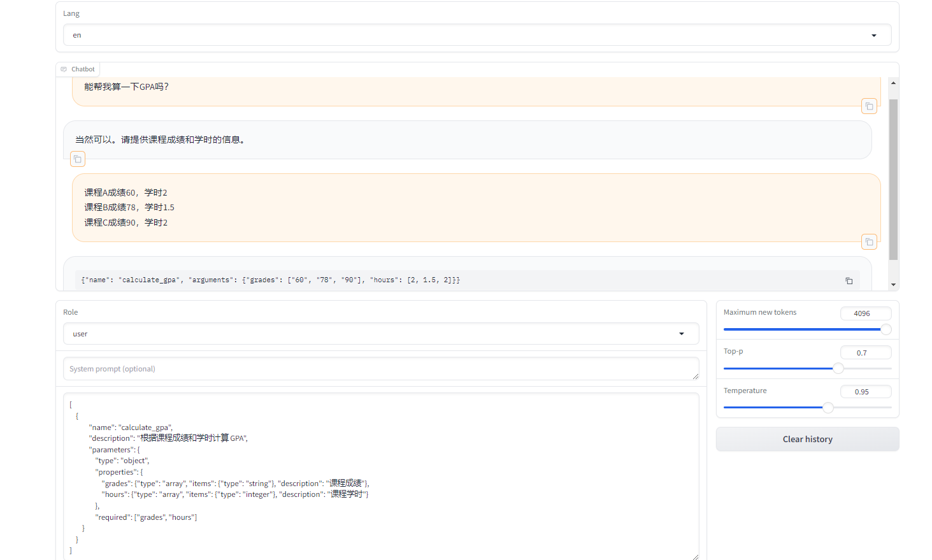The width and height of the screenshot is (932, 560).
Task: Focus the System prompt (optional) field
Action: tap(381, 369)
